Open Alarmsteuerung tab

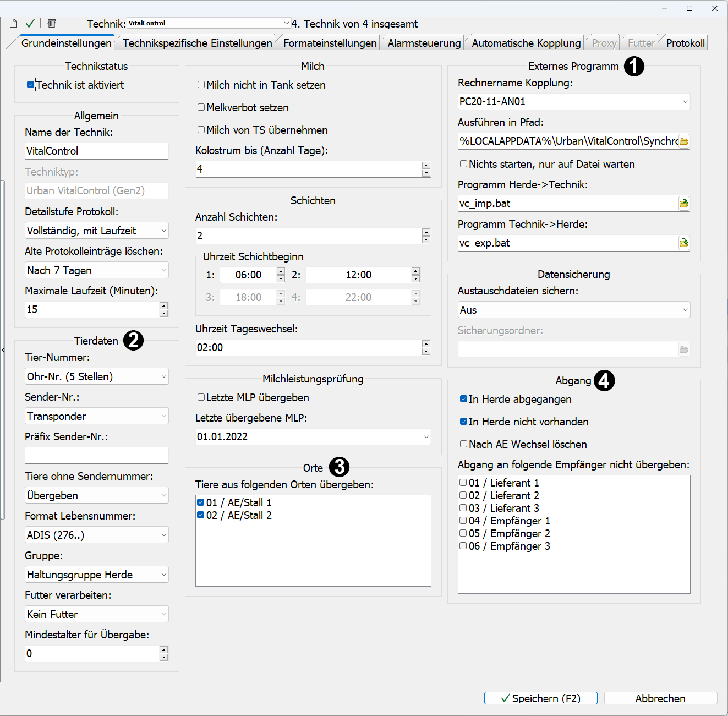click(424, 43)
